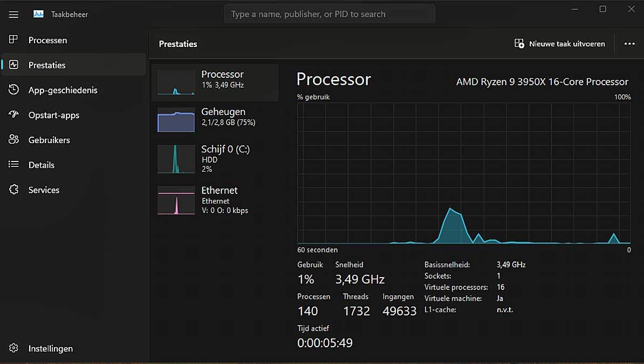The width and height of the screenshot is (644, 364).
Task: Select the Ethernet resource entry label
Action: click(220, 190)
